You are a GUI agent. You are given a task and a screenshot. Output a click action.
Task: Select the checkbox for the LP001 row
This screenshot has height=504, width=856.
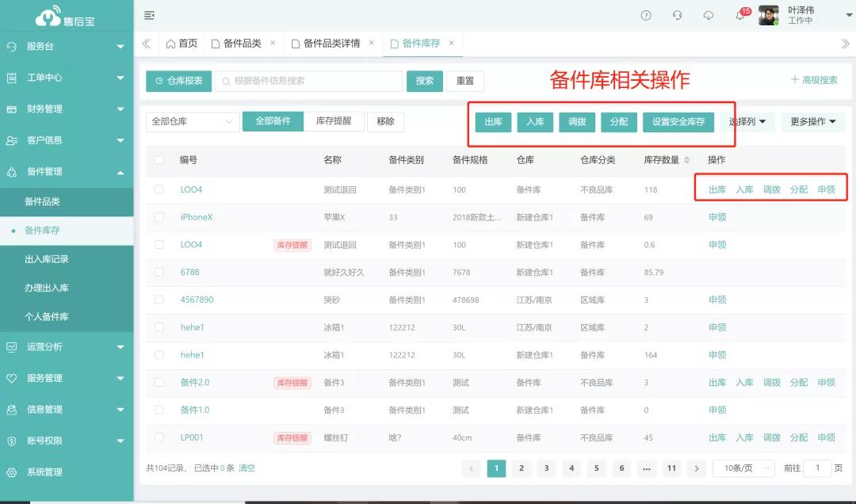(x=159, y=437)
